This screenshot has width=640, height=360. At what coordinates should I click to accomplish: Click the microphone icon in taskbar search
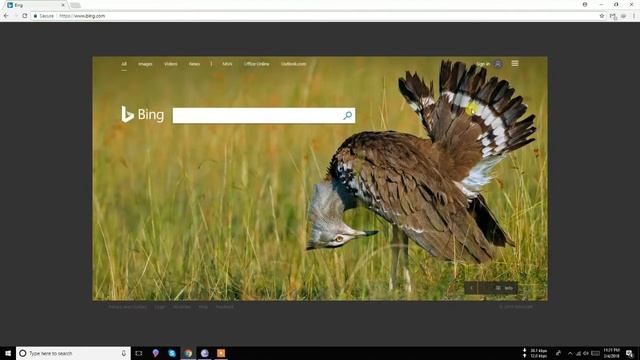pos(124,353)
